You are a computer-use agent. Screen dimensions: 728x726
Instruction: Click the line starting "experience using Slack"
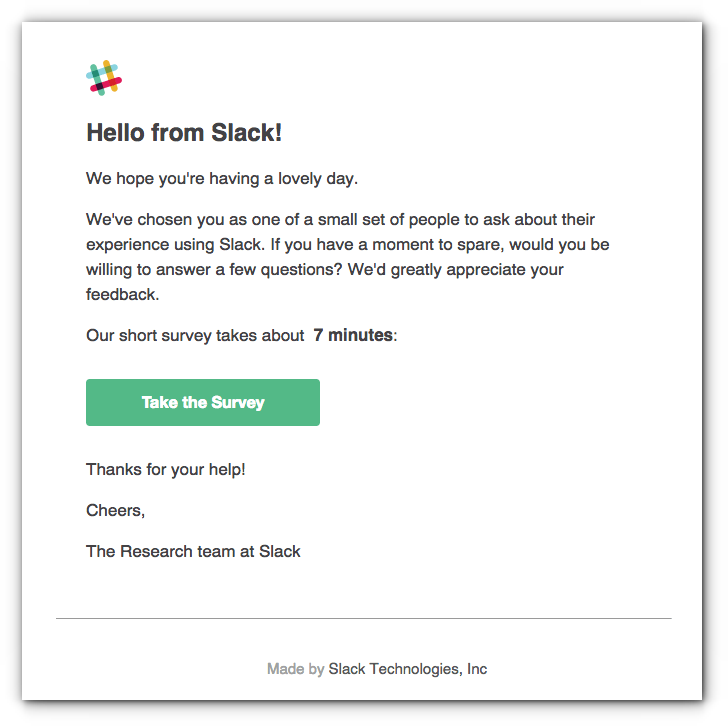point(347,245)
